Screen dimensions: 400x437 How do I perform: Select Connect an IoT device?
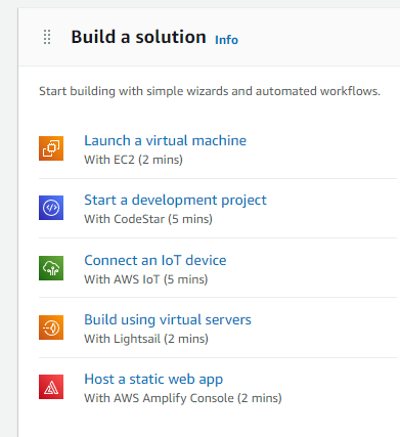click(x=155, y=260)
